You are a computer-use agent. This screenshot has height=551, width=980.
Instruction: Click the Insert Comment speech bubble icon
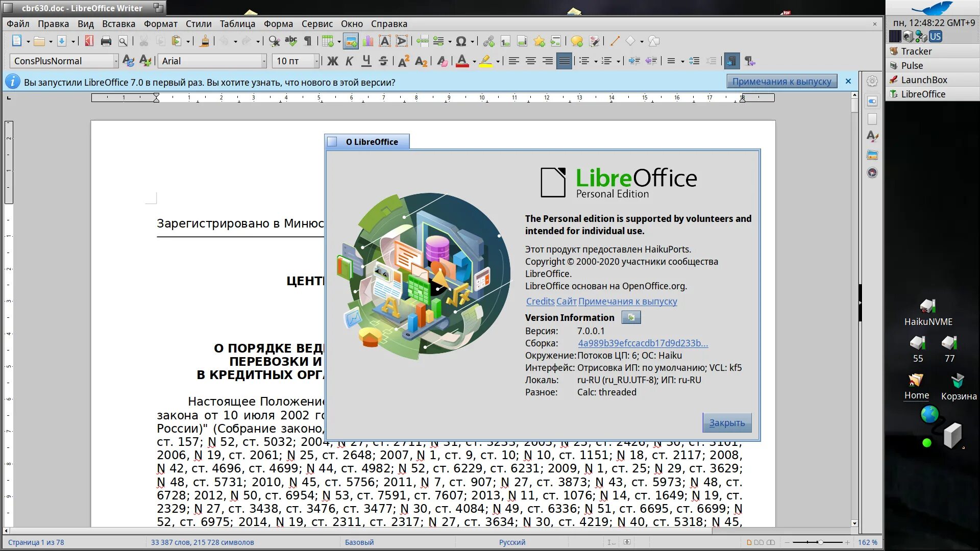(577, 41)
